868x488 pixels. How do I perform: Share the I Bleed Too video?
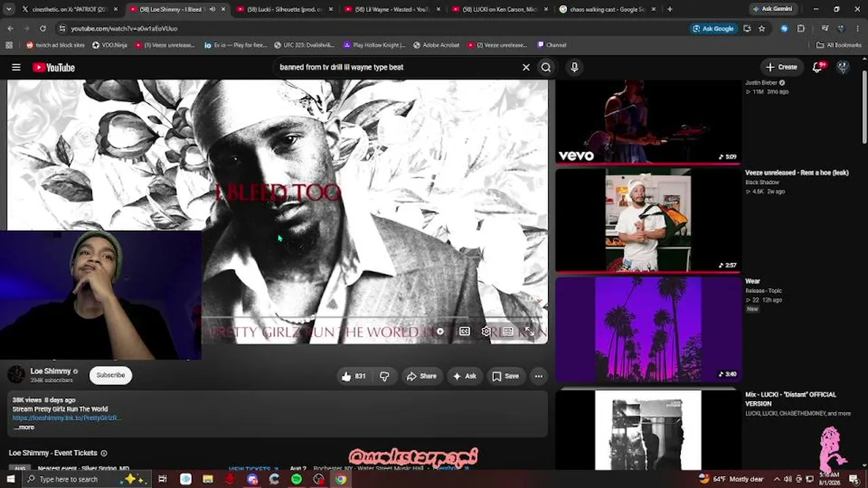coord(421,376)
